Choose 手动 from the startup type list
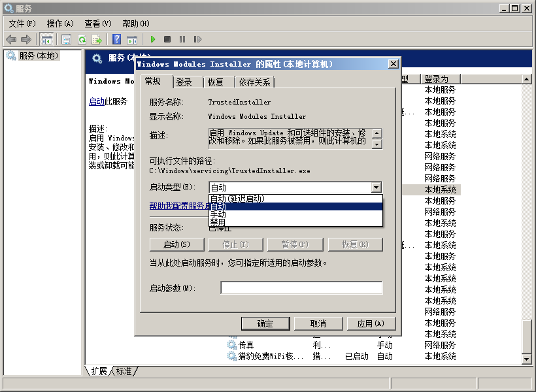Viewport: 536px width, 392px height. (x=295, y=214)
